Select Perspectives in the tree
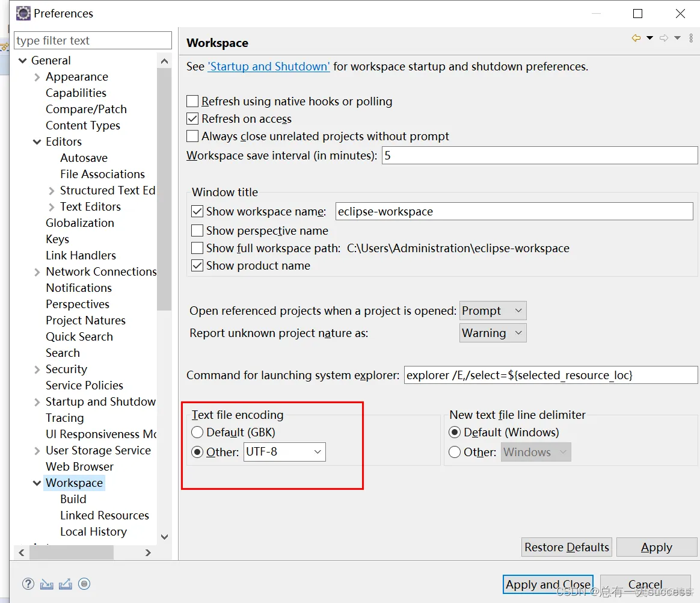The image size is (700, 603). (77, 304)
